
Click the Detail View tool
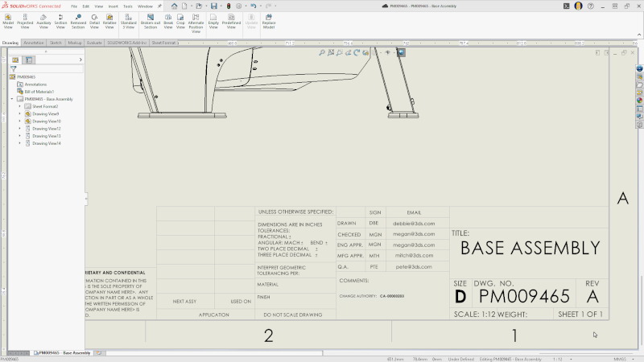point(95,19)
